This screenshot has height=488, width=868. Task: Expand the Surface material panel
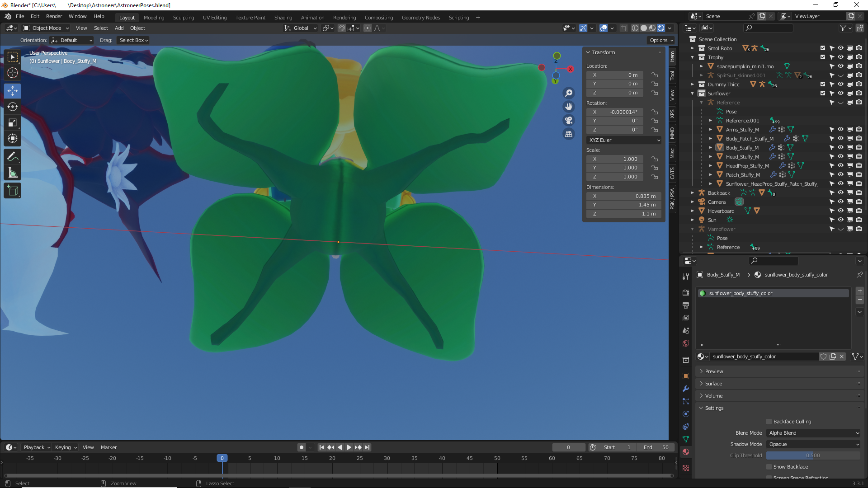pos(713,384)
